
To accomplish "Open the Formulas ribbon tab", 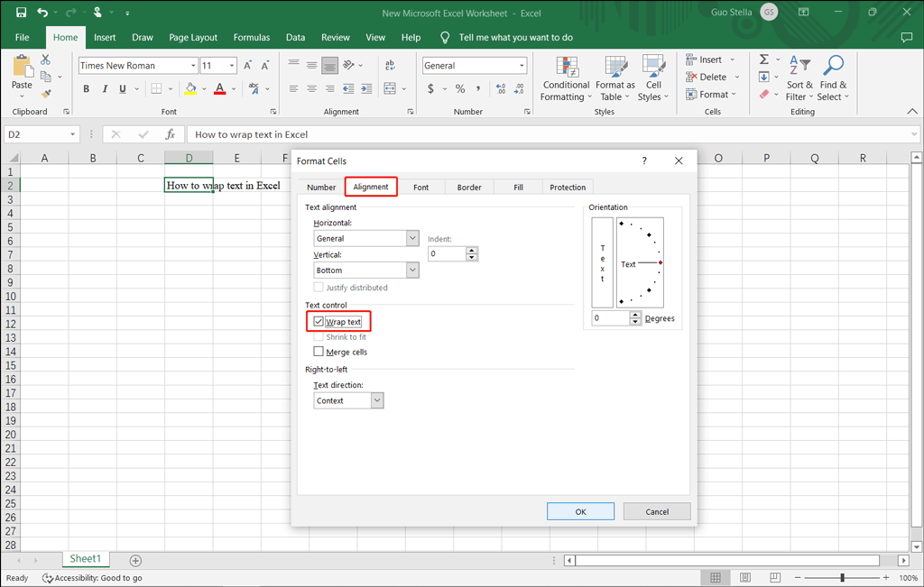I will pyautogui.click(x=252, y=38).
